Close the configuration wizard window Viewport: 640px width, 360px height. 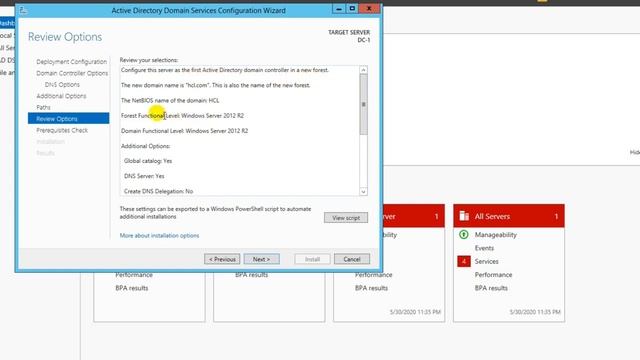click(x=369, y=9)
